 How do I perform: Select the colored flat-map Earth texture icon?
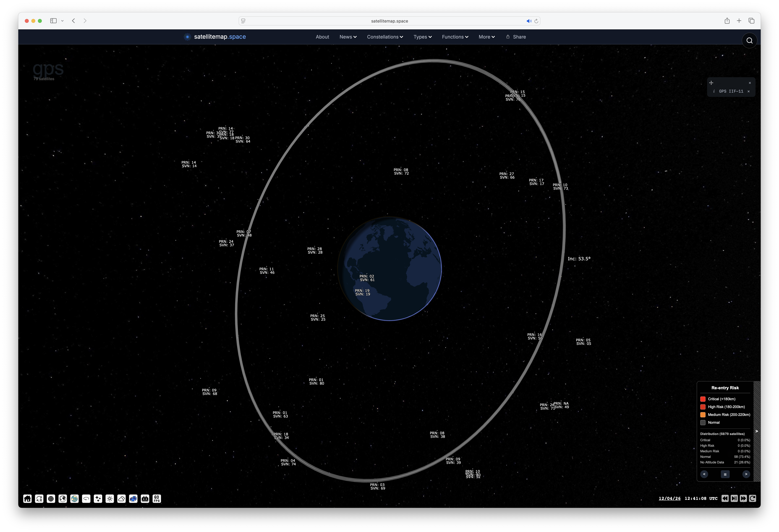[x=74, y=499]
